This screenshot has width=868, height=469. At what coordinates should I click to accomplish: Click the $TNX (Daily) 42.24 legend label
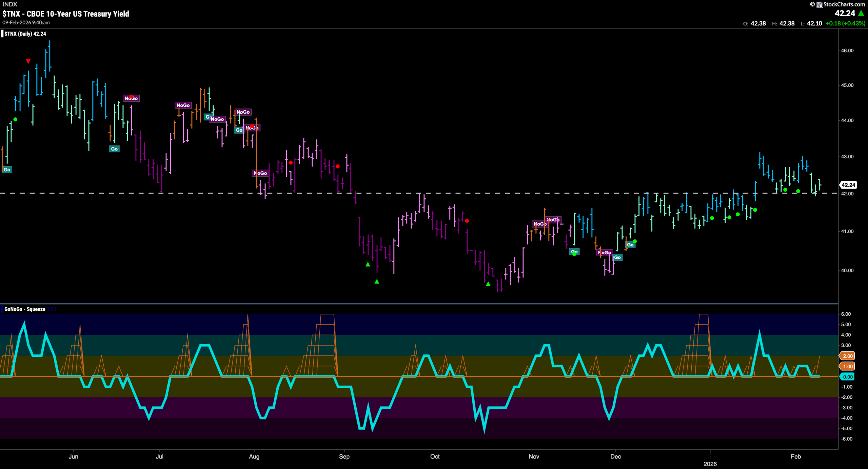point(25,34)
